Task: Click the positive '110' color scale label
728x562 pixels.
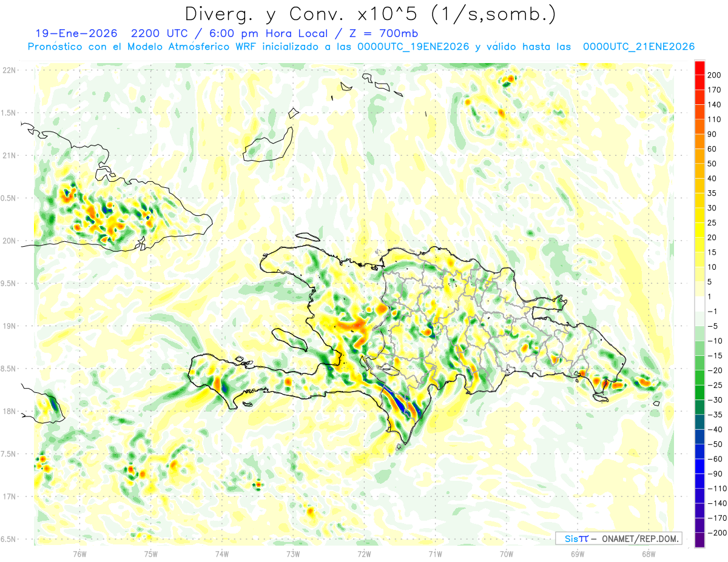Action: pos(715,119)
